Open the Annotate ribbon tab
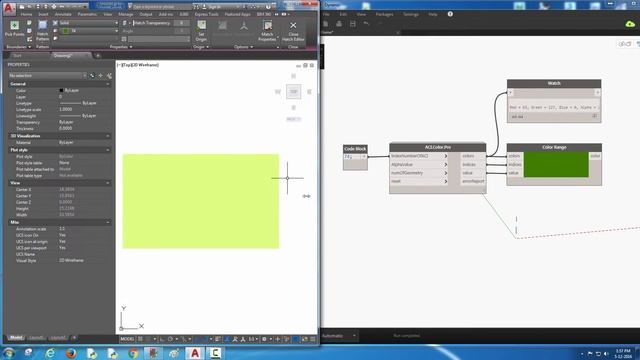Viewport: 640px width, 360px height. coord(63,14)
